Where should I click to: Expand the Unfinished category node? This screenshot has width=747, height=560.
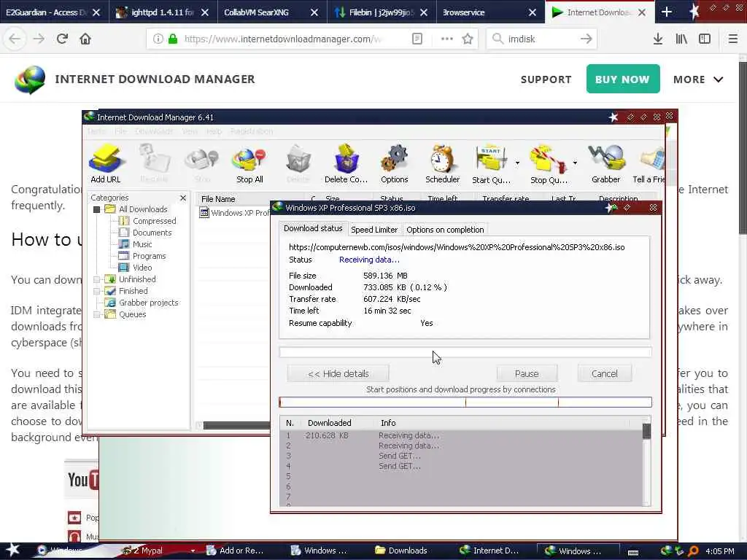[x=97, y=279]
